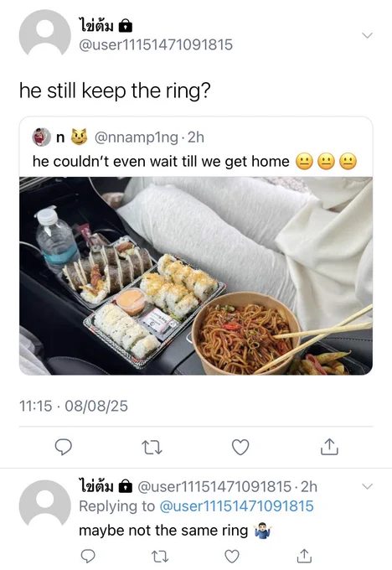This screenshot has width=392, height=570.
Task: Reply to the main tweet
Action: point(63,447)
